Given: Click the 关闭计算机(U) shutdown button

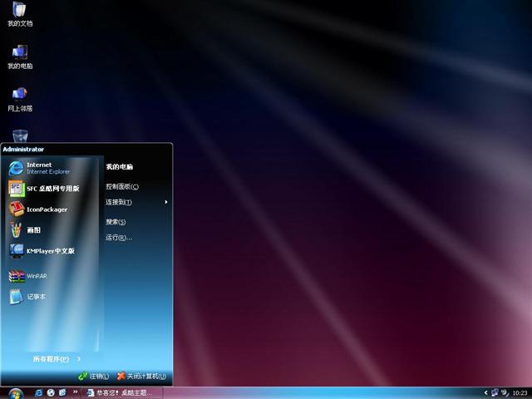Looking at the screenshot, I should (141, 377).
